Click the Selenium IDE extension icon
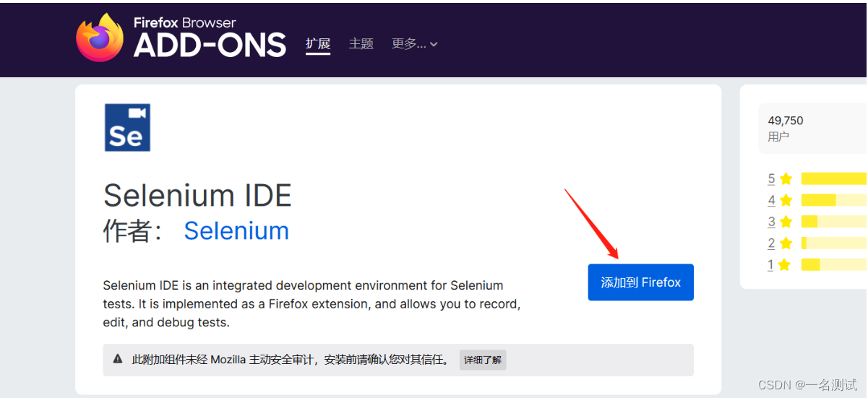 (127, 127)
